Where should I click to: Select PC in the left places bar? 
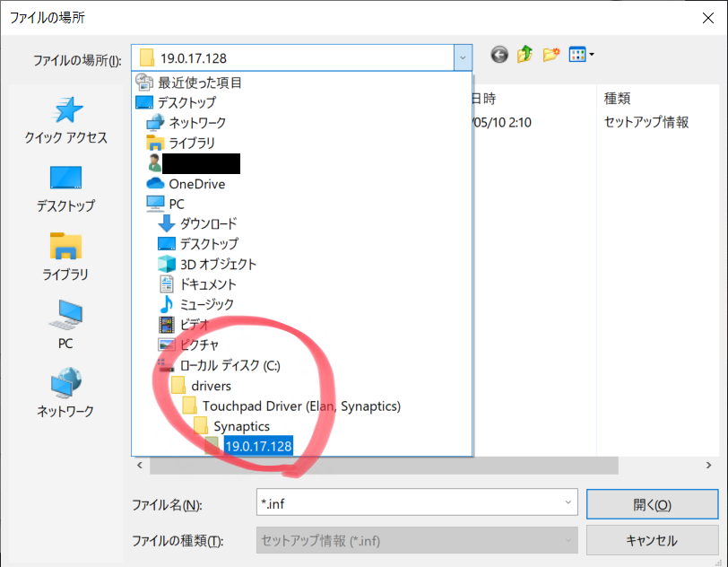coord(66,325)
